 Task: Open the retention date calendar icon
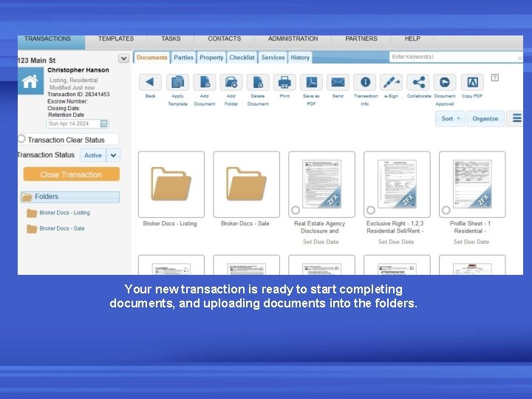tap(104, 123)
